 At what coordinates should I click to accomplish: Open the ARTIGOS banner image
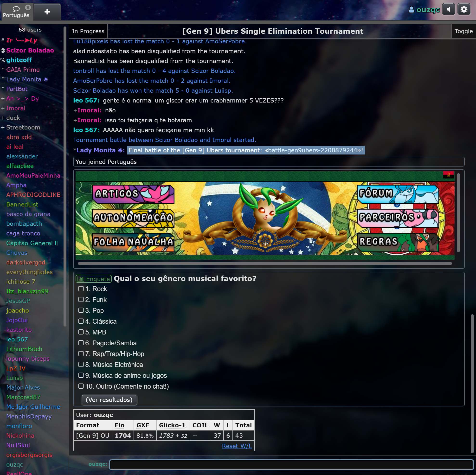[133, 194]
